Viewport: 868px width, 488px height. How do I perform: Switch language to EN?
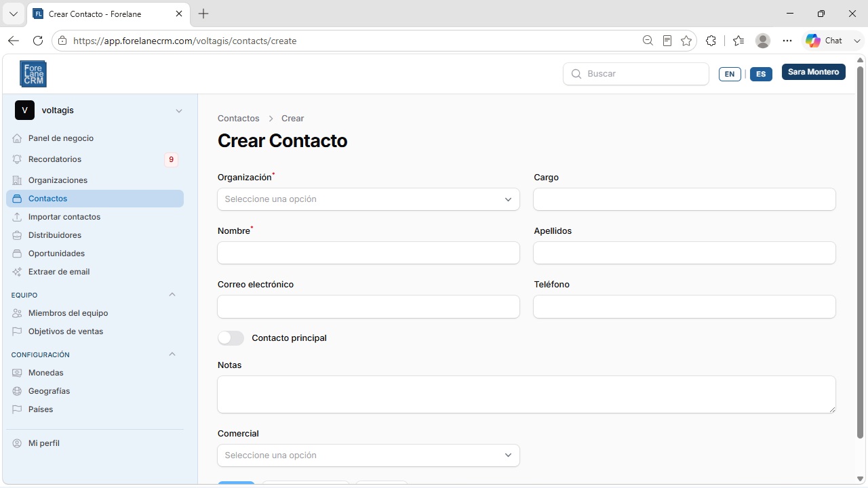pos(730,74)
